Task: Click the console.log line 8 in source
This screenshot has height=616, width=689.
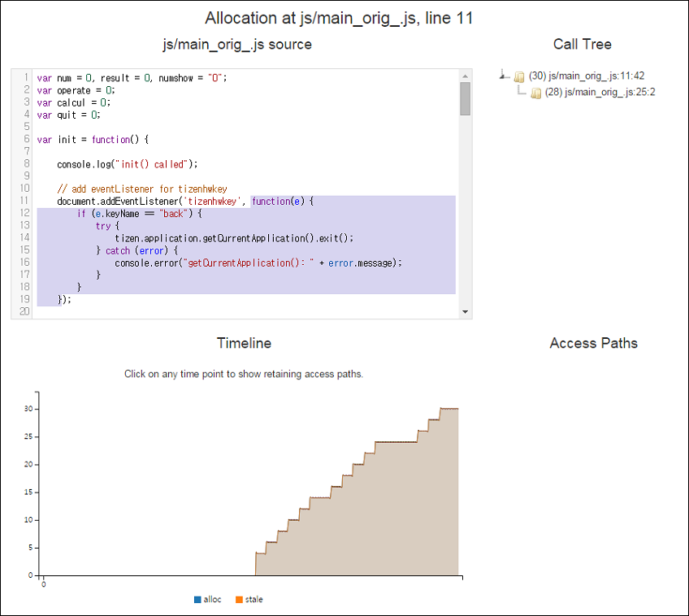Action: (127, 164)
